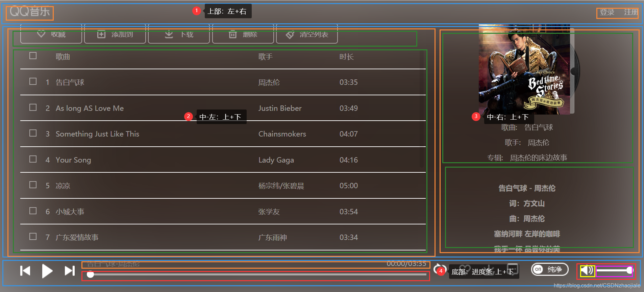Tick the checkbox for 广东爱情故事
This screenshot has width=644, height=292.
click(33, 237)
